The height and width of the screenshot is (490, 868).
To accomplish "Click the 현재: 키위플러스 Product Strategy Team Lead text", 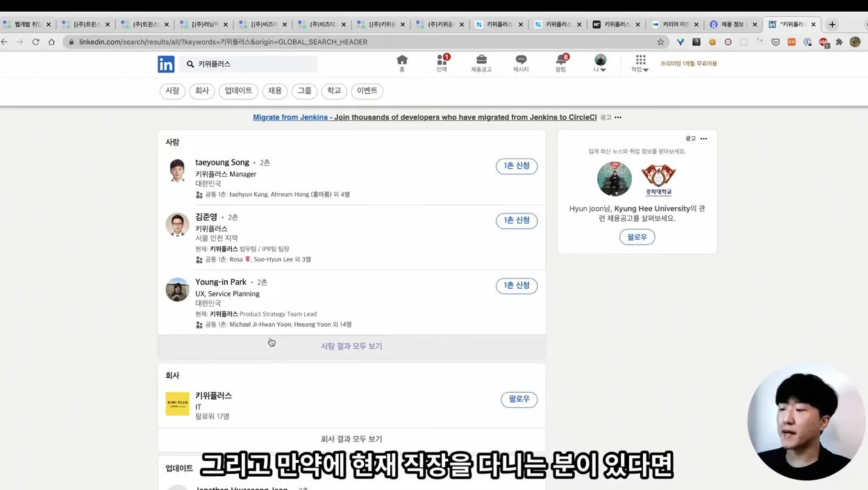I will coord(256,314).
